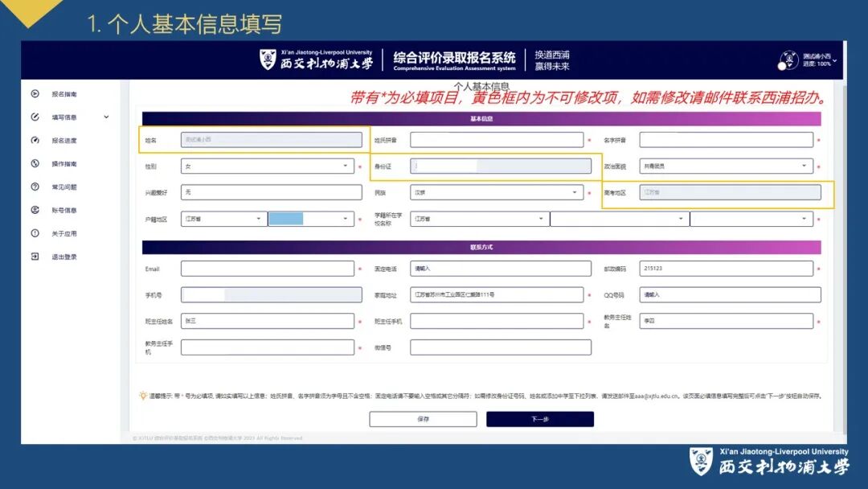
Task: Select the 操作指南 icon in sidebar
Action: 34,163
